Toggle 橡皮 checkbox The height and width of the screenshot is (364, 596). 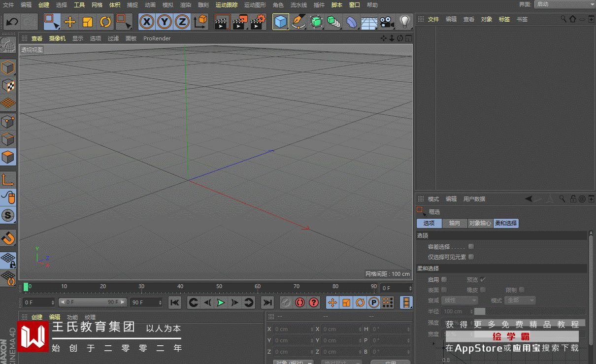coord(483,290)
